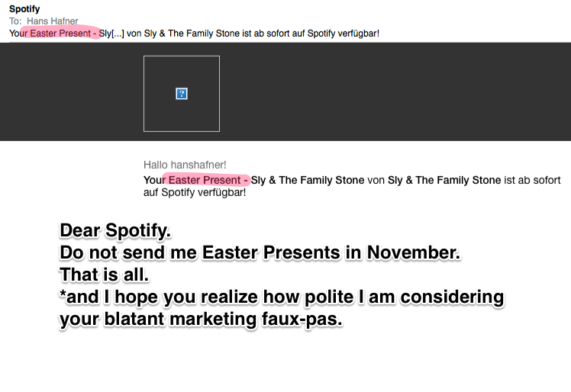The image size is (571, 392).
Task: Click the 'That is all.' caption line
Action: click(x=104, y=275)
